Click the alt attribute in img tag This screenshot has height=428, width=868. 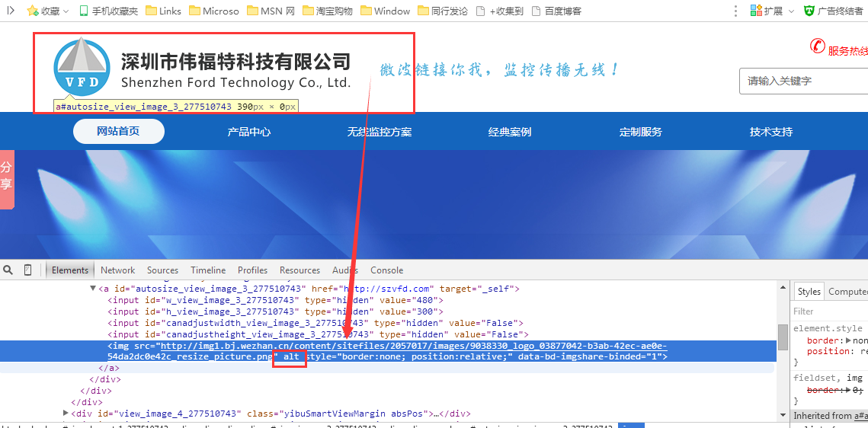(x=291, y=356)
